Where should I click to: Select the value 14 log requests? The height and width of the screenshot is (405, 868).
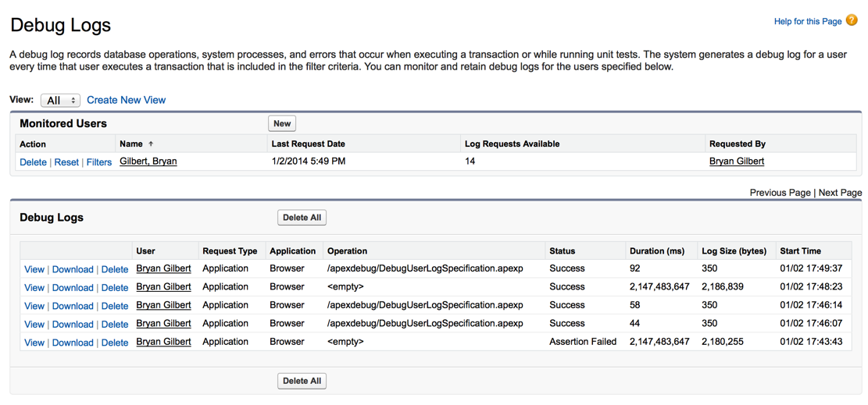[x=470, y=162]
